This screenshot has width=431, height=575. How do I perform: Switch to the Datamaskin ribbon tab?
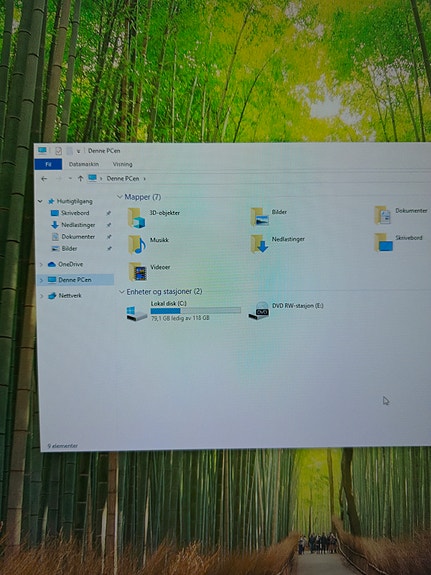coord(84,164)
